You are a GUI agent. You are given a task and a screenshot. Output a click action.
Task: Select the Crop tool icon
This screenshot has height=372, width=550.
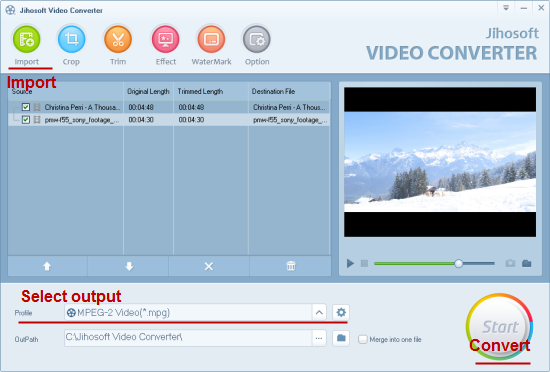(x=72, y=39)
